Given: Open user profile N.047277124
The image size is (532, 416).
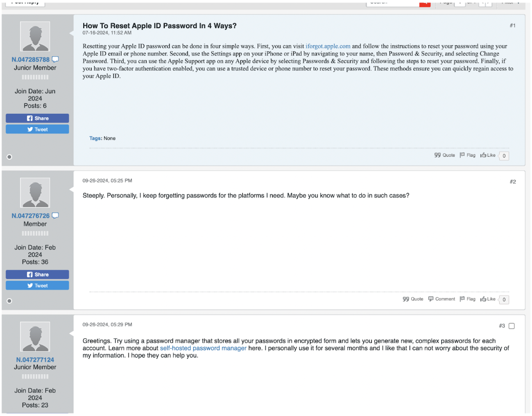Looking at the screenshot, I should (35, 360).
